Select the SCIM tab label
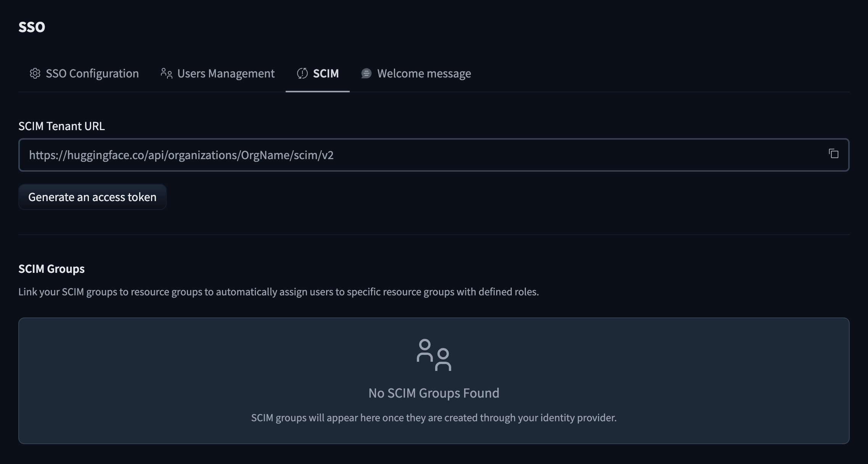 [326, 73]
